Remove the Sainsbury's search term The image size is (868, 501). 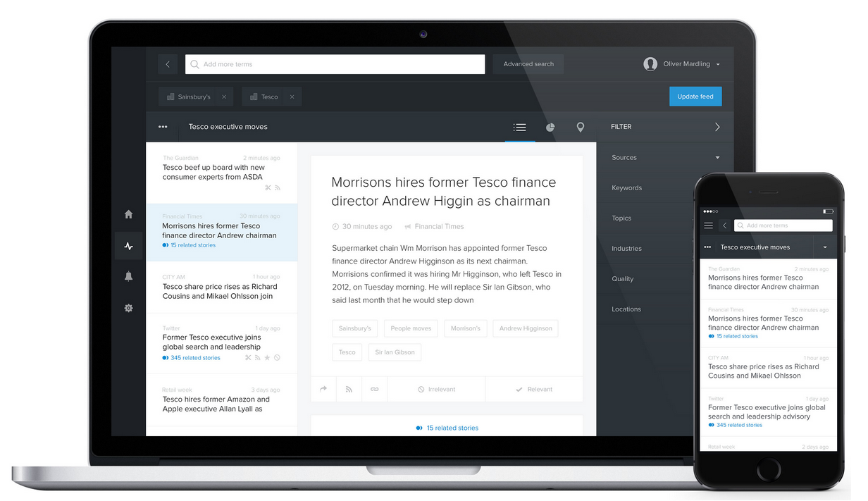click(x=224, y=97)
